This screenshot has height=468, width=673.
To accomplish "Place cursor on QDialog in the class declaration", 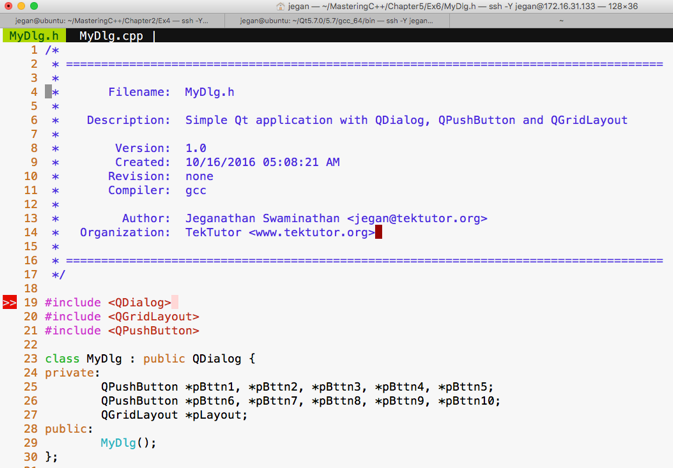I will click(x=216, y=358).
